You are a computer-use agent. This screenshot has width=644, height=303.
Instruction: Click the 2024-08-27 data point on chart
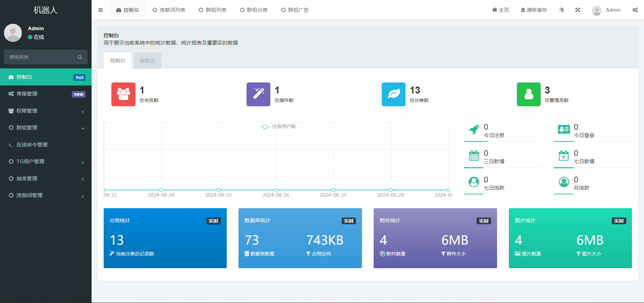pyautogui.click(x=333, y=190)
